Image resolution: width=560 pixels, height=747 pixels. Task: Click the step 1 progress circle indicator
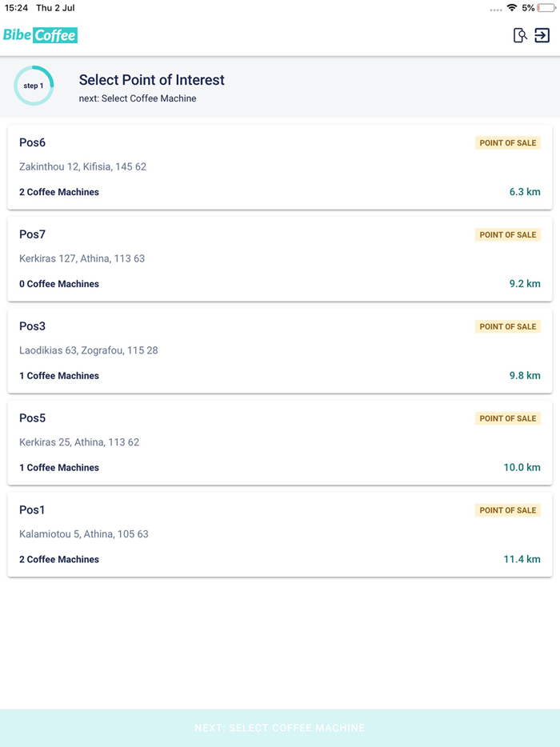pos(34,86)
